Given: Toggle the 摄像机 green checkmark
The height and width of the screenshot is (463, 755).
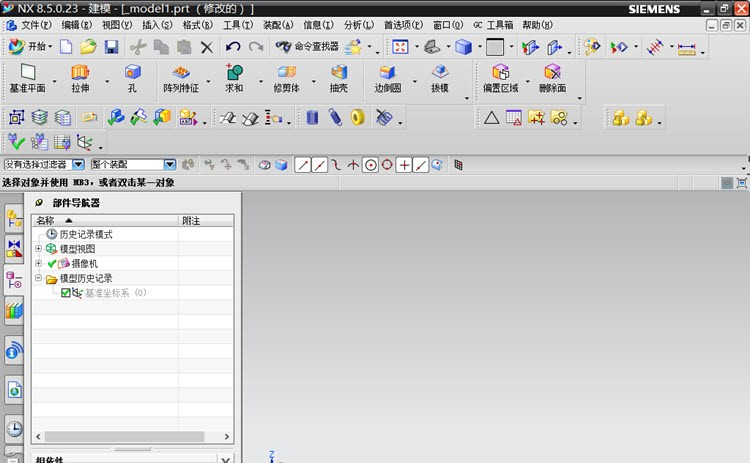Looking at the screenshot, I should click(52, 264).
